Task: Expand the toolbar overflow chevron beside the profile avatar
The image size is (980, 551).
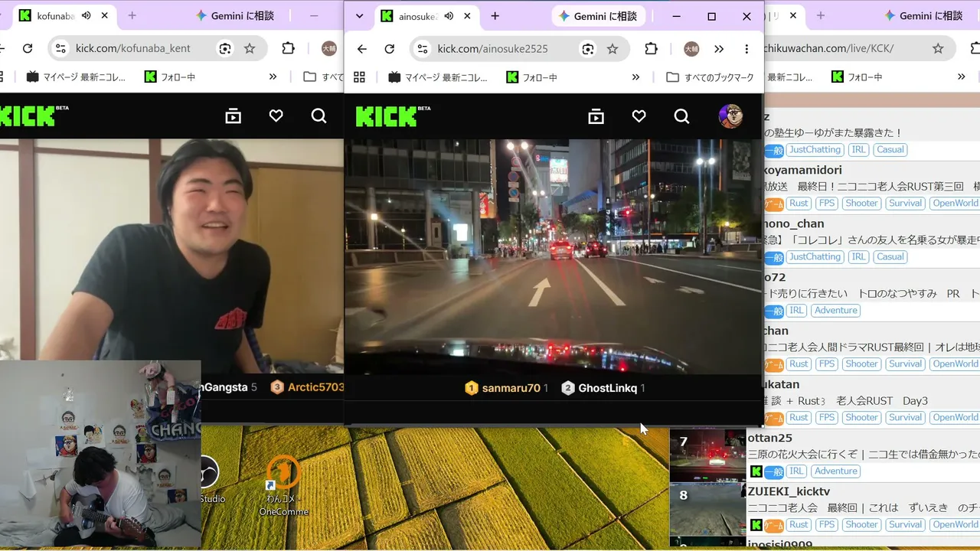Action: point(719,49)
